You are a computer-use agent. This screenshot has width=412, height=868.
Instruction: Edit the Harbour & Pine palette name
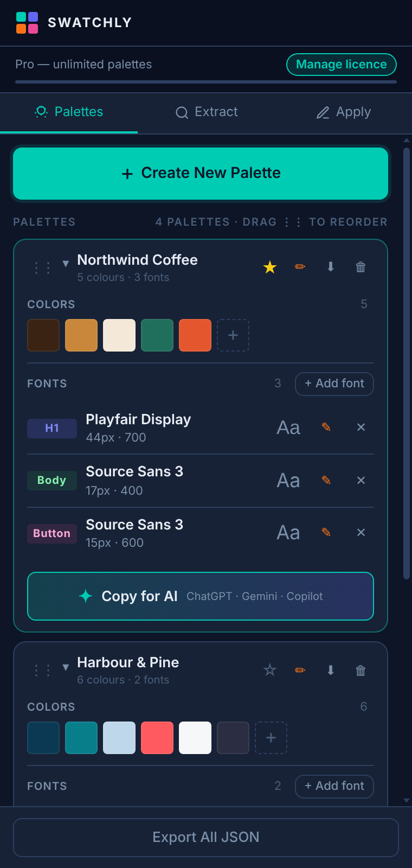[300, 670]
